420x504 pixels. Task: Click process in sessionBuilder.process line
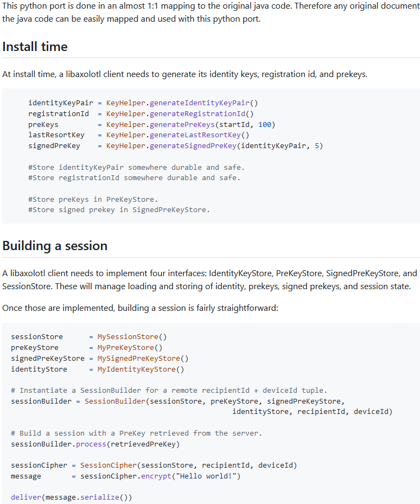click(91, 444)
